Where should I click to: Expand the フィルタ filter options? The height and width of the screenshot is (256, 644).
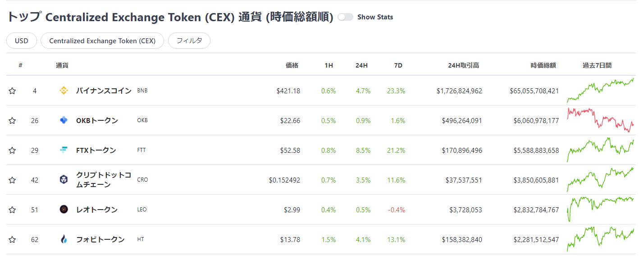click(189, 41)
